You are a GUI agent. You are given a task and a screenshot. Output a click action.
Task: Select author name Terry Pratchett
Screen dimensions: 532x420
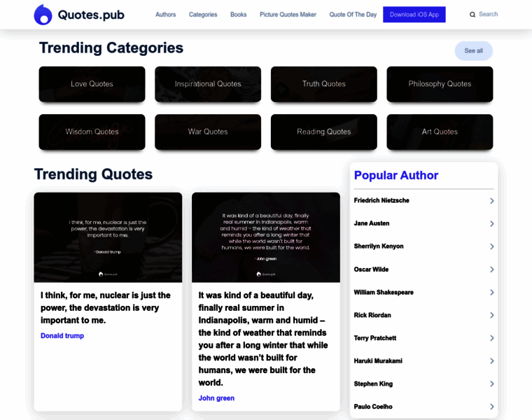click(x=375, y=338)
